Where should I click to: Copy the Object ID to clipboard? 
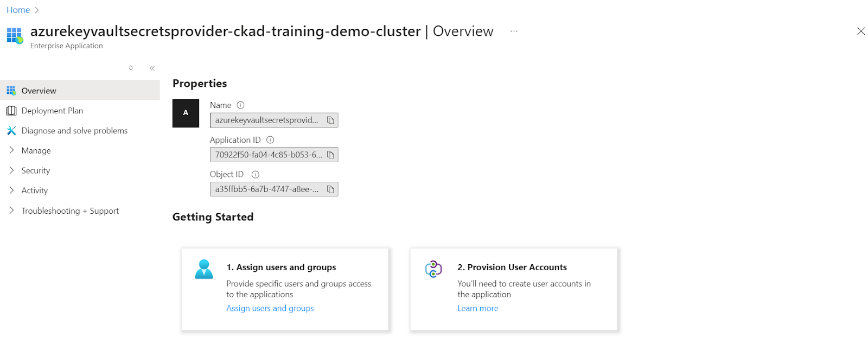point(330,189)
